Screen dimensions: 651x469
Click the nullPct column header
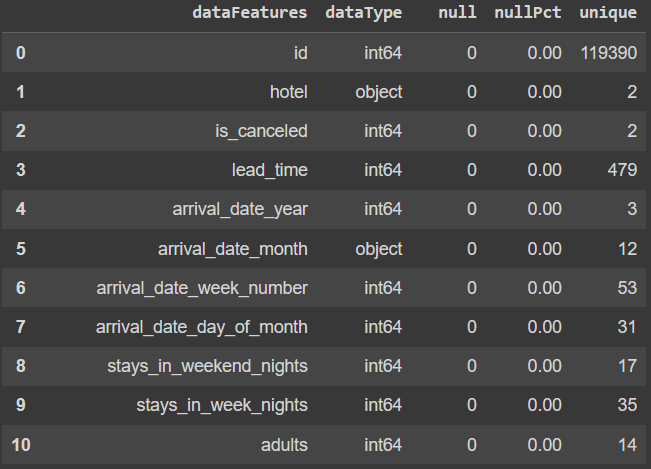pos(528,12)
